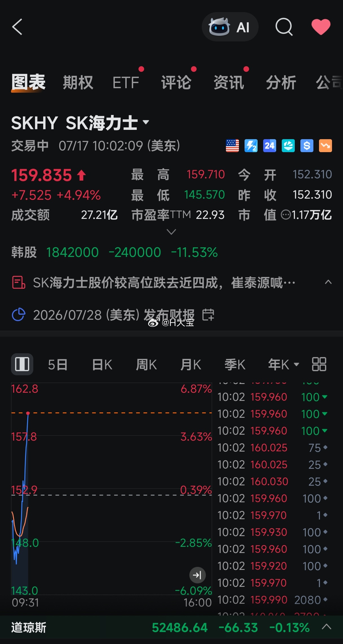Tap the red news document icon

tap(19, 283)
